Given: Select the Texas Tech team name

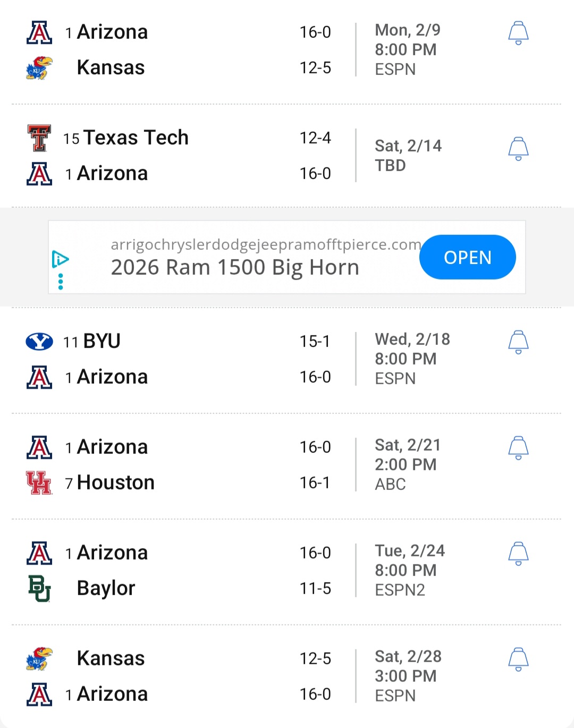Looking at the screenshot, I should coord(136,138).
